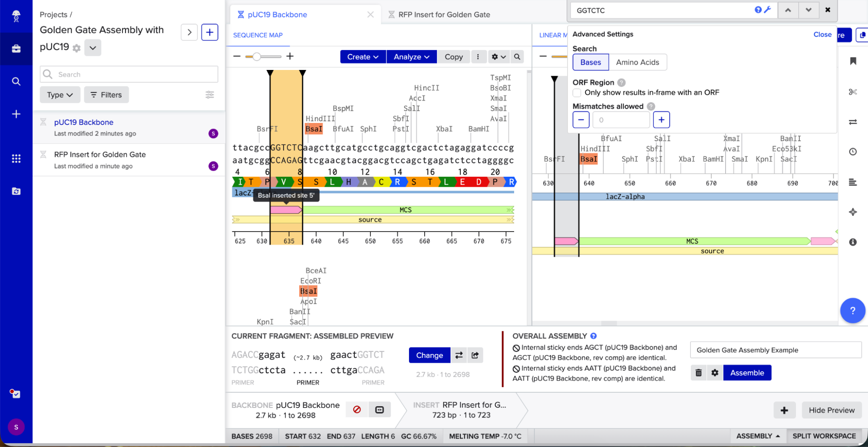The width and height of the screenshot is (868, 447).
Task: Click the assembly name field
Action: tap(776, 350)
